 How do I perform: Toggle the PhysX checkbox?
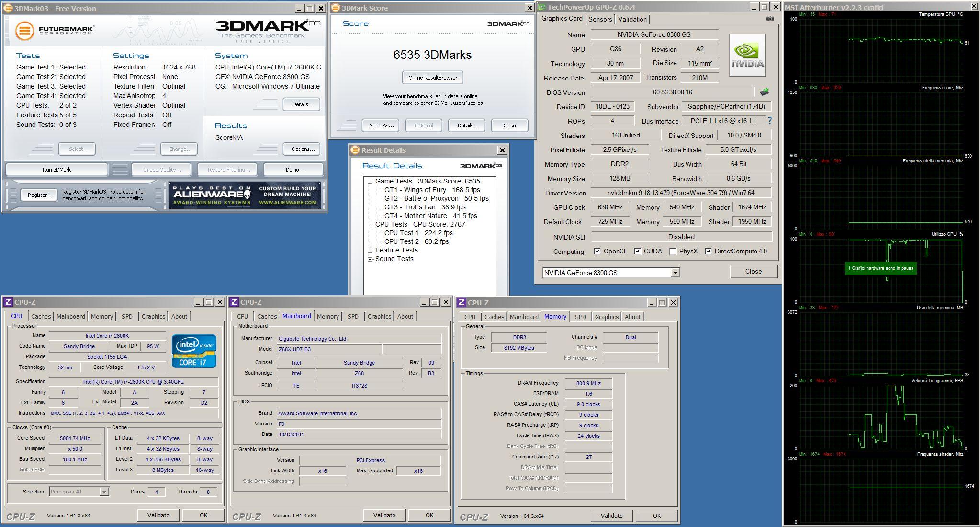click(x=673, y=251)
